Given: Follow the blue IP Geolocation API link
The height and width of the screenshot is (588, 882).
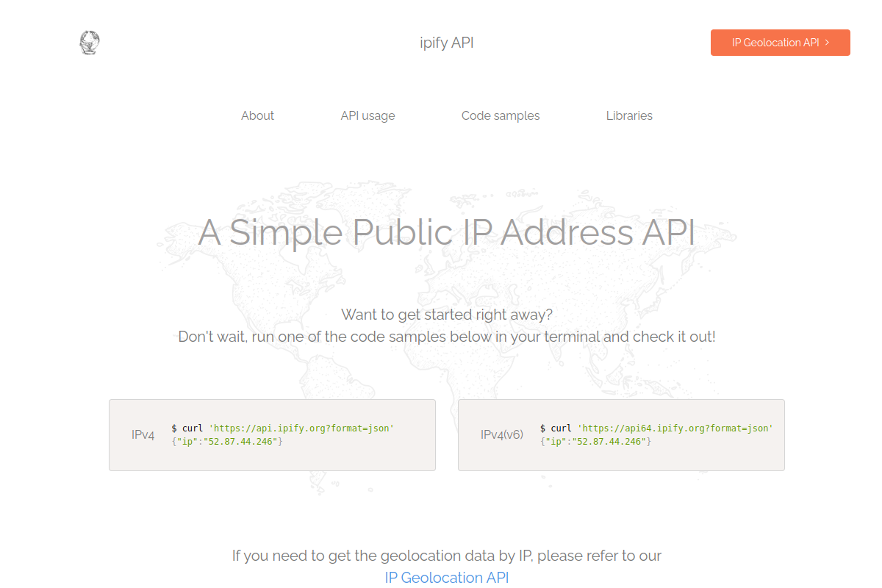Looking at the screenshot, I should tap(447, 577).
